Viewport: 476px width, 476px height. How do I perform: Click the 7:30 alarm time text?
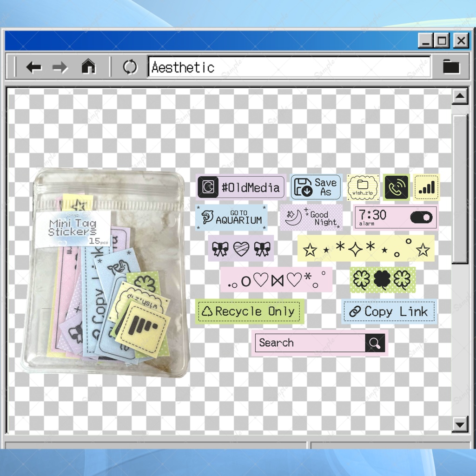(372, 215)
